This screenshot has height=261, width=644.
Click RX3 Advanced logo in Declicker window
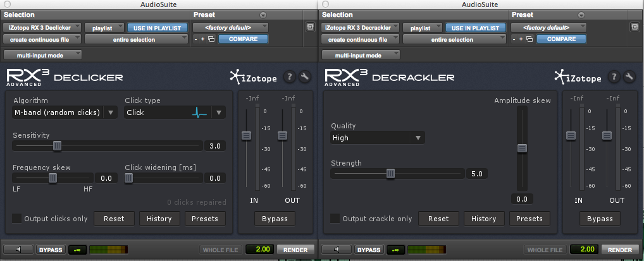click(x=27, y=77)
